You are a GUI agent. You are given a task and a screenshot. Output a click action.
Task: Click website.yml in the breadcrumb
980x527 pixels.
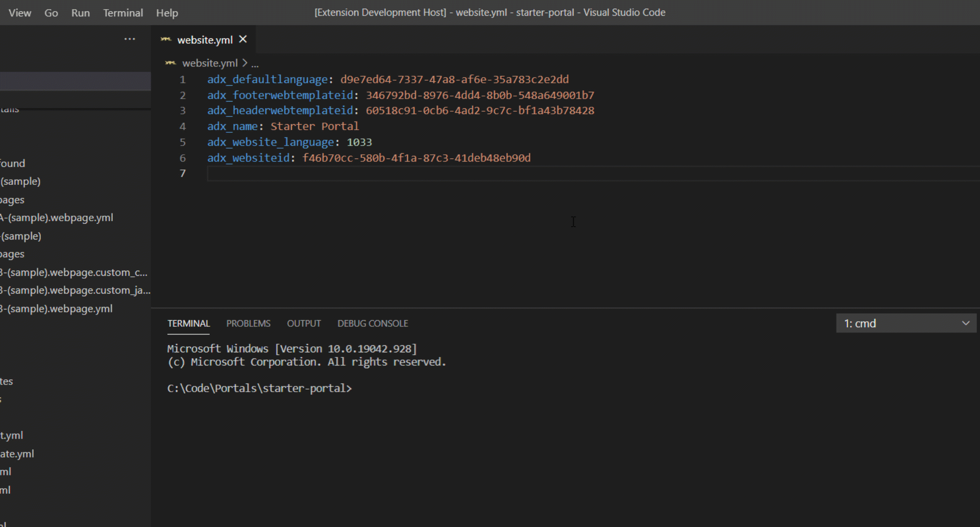[x=210, y=63]
